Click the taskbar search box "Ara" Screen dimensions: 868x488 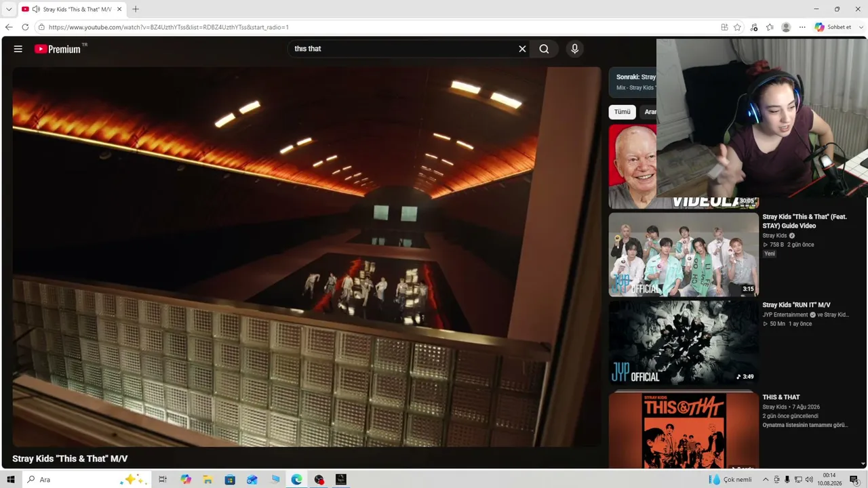[87, 480]
